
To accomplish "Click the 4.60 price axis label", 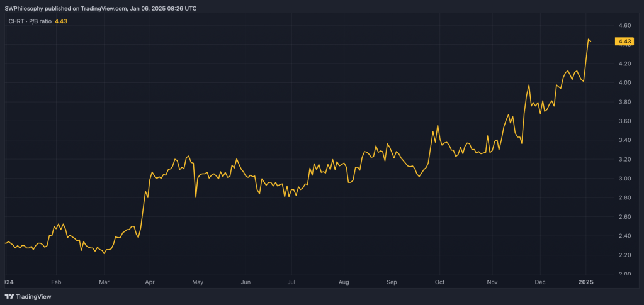I will pos(624,26).
